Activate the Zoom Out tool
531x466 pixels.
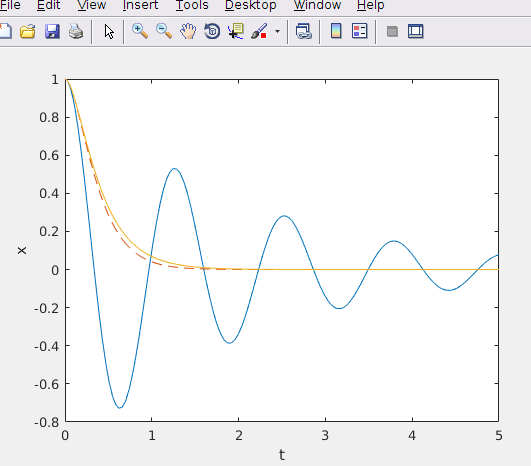click(164, 31)
